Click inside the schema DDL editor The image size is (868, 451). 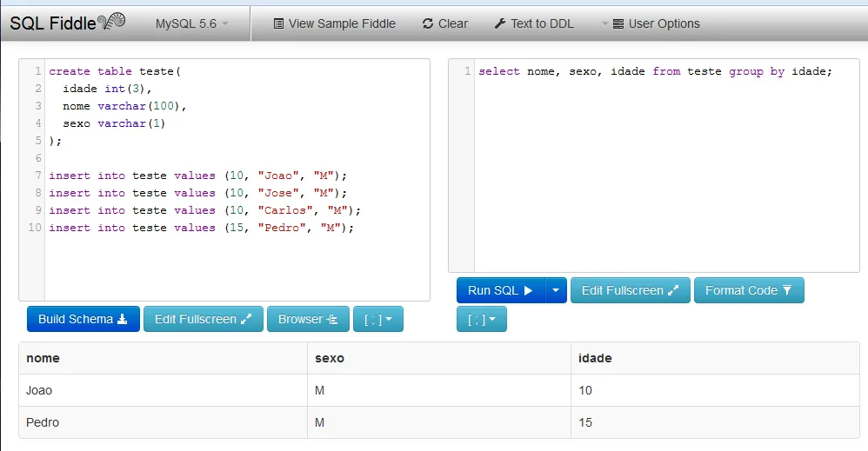coord(235,261)
